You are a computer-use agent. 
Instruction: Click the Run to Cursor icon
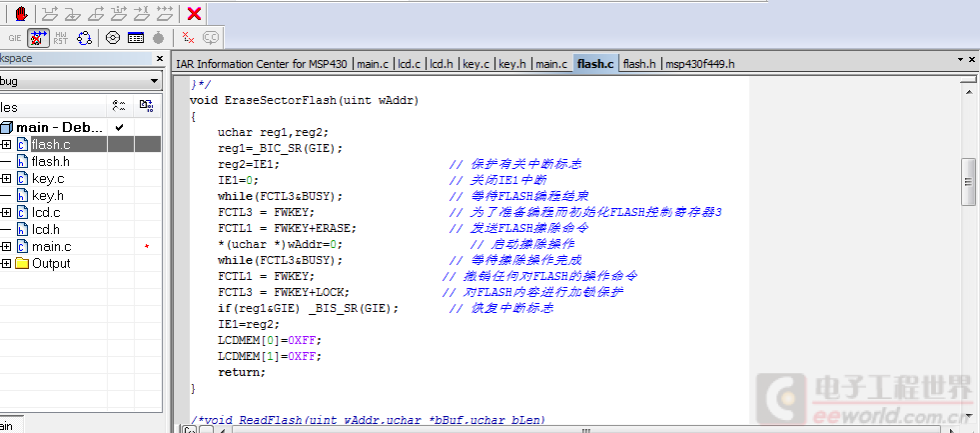pyautogui.click(x=142, y=13)
